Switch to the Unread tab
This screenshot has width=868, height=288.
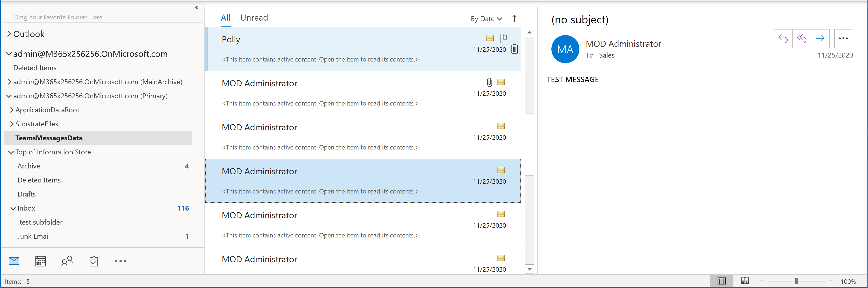click(254, 18)
